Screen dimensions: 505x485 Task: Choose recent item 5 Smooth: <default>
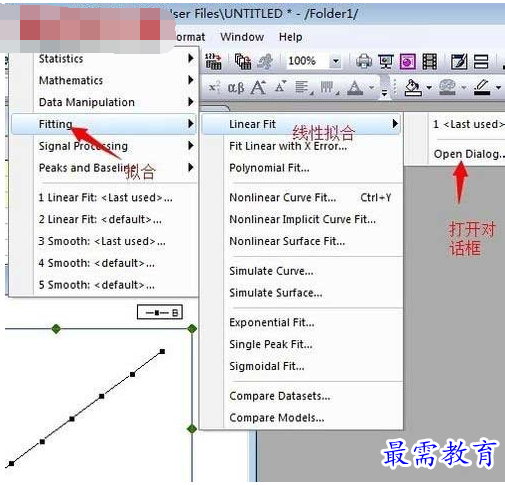[105, 285]
